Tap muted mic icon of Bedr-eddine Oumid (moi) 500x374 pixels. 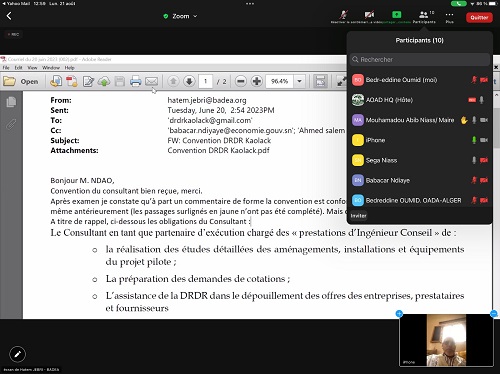(x=474, y=80)
